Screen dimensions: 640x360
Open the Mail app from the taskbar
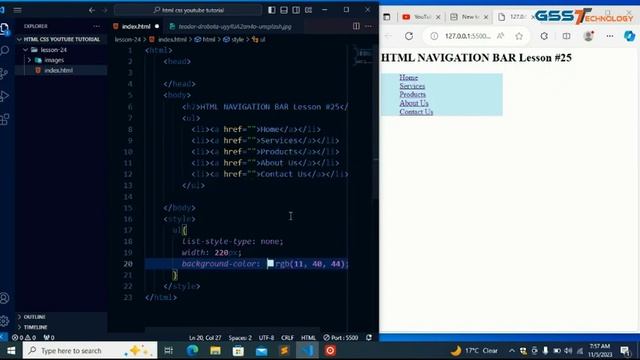tap(261, 351)
